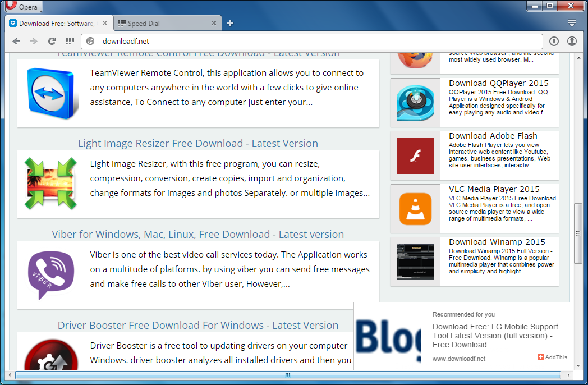Click the Adobe Flash icon in sidebar
The width and height of the screenshot is (588, 385).
point(416,155)
